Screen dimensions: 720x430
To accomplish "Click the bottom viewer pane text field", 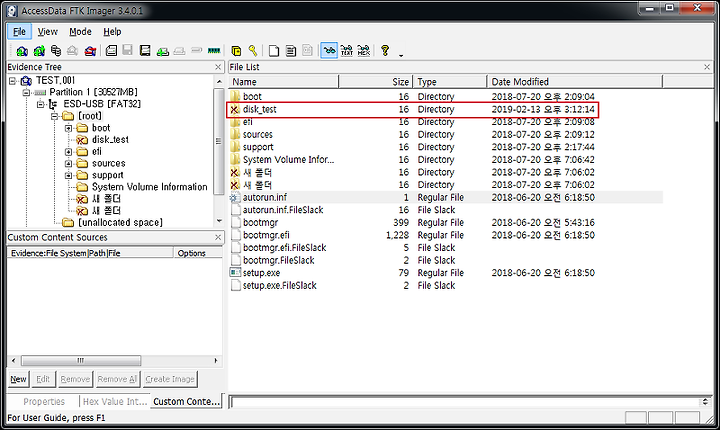I will click(465, 402).
